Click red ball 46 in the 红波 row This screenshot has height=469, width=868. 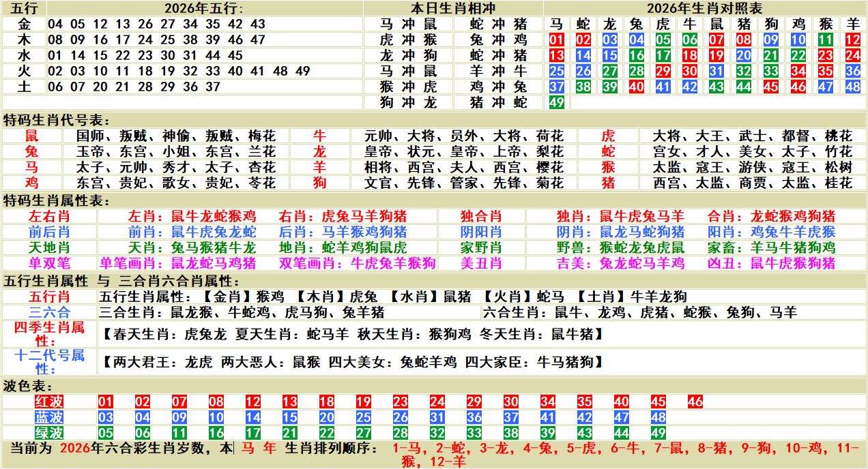point(695,402)
